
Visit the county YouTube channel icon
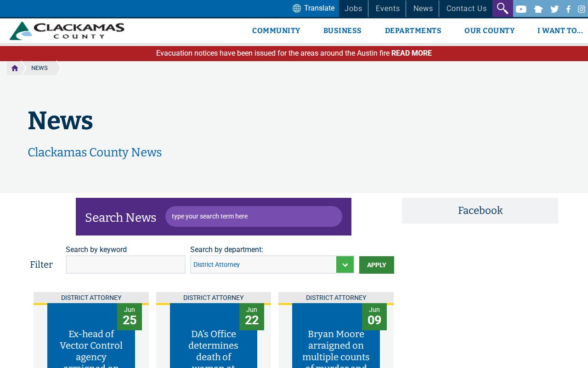(521, 9)
